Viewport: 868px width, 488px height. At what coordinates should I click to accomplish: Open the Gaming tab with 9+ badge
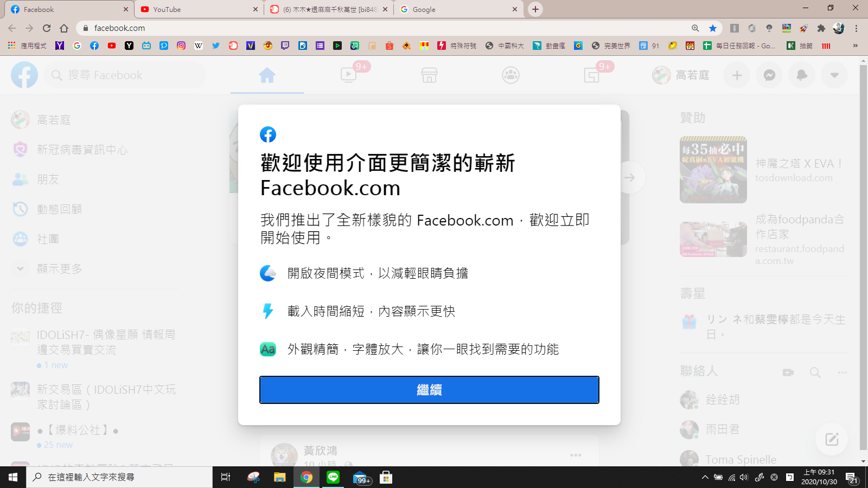[592, 75]
